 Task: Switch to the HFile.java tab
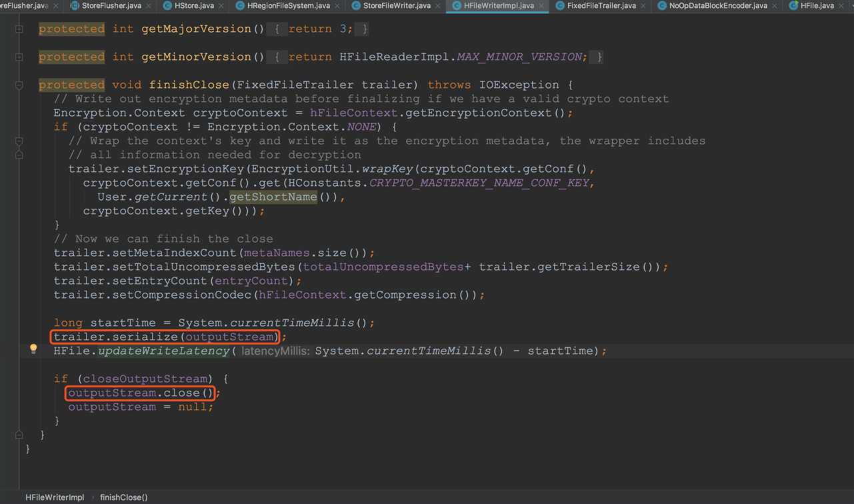817,5
